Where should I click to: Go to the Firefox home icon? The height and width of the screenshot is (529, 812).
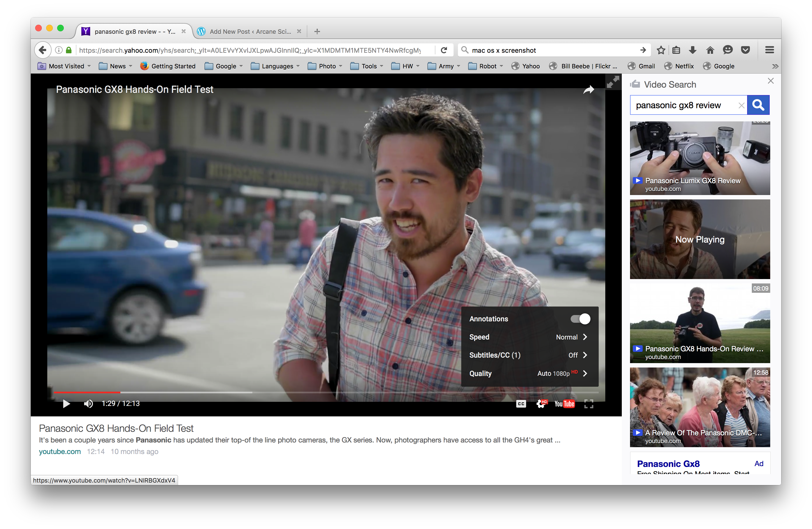[710, 50]
